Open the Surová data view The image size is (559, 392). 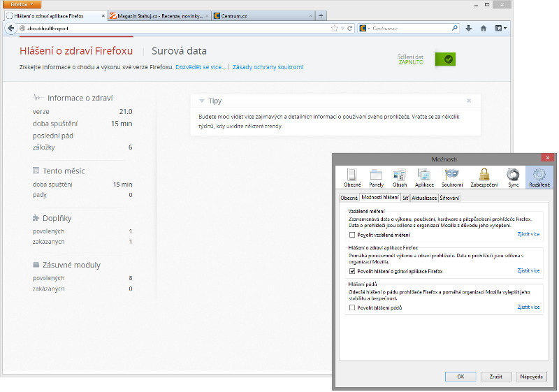179,51
